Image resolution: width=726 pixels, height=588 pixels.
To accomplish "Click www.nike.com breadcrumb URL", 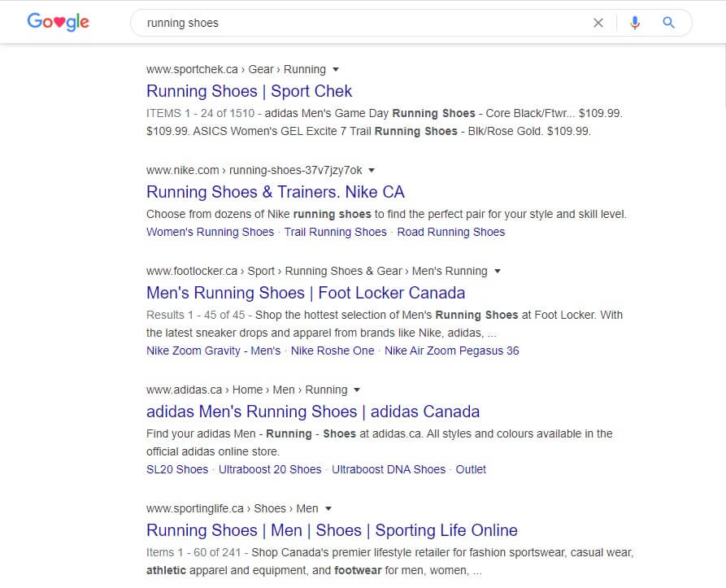I will pyautogui.click(x=182, y=170).
